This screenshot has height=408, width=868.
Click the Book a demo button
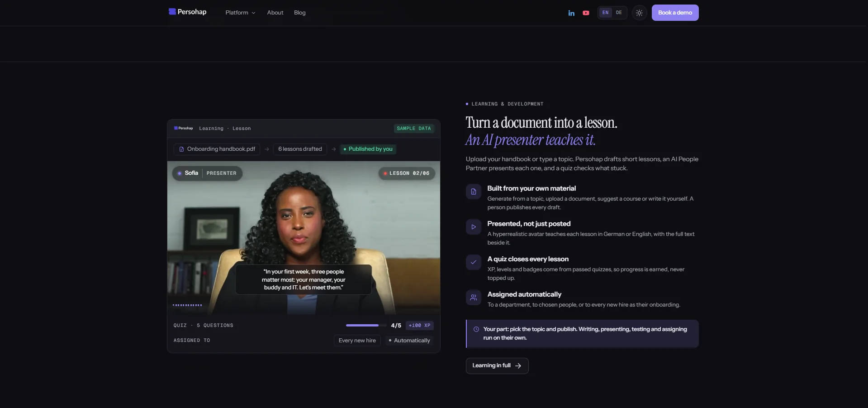click(x=675, y=13)
